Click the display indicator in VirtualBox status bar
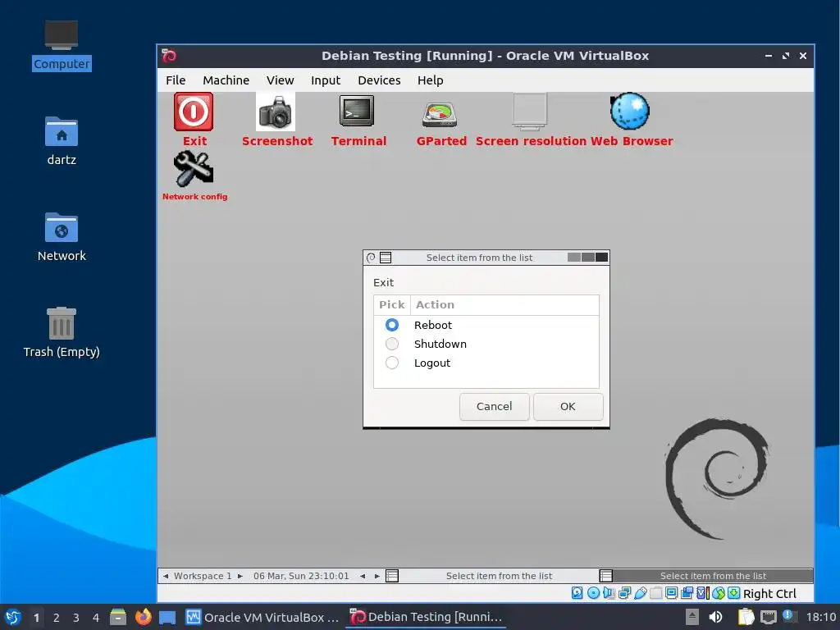 671,593
